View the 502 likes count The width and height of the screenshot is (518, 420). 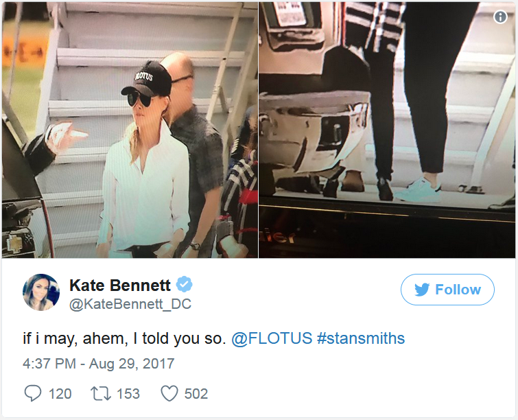pyautogui.click(x=196, y=393)
